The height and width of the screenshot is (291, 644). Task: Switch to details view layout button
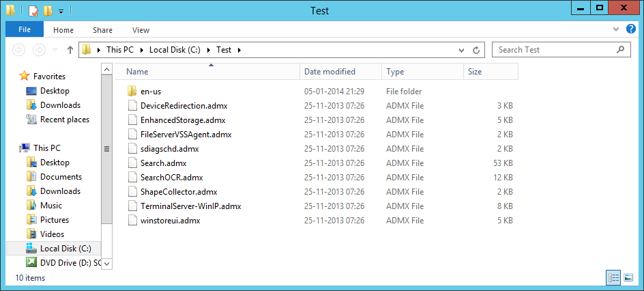pyautogui.click(x=612, y=277)
